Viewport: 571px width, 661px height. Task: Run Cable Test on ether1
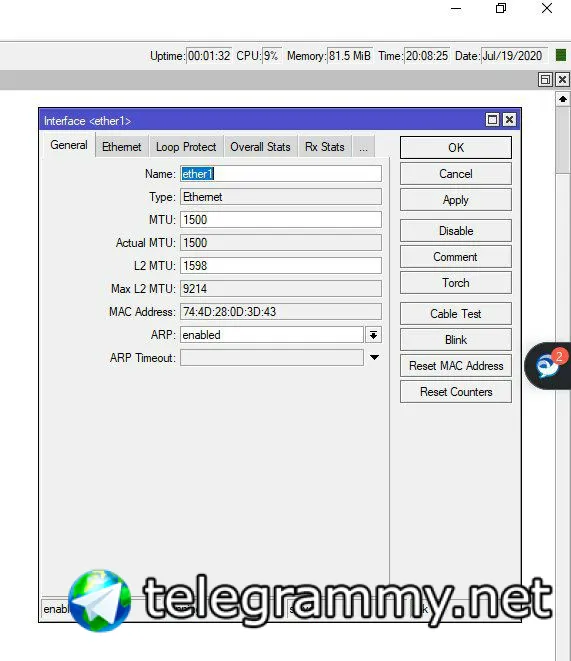pyautogui.click(x=456, y=314)
